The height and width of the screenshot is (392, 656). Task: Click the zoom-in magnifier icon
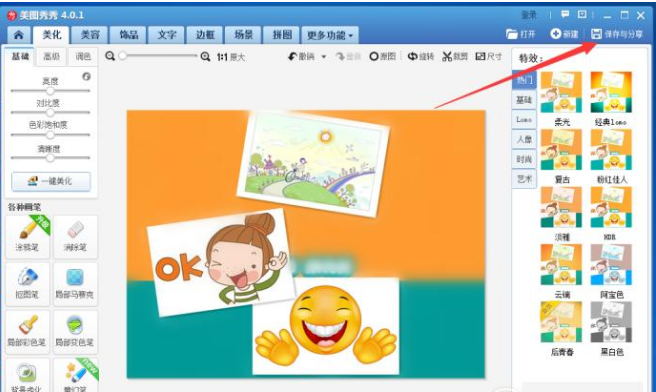[x=205, y=56]
